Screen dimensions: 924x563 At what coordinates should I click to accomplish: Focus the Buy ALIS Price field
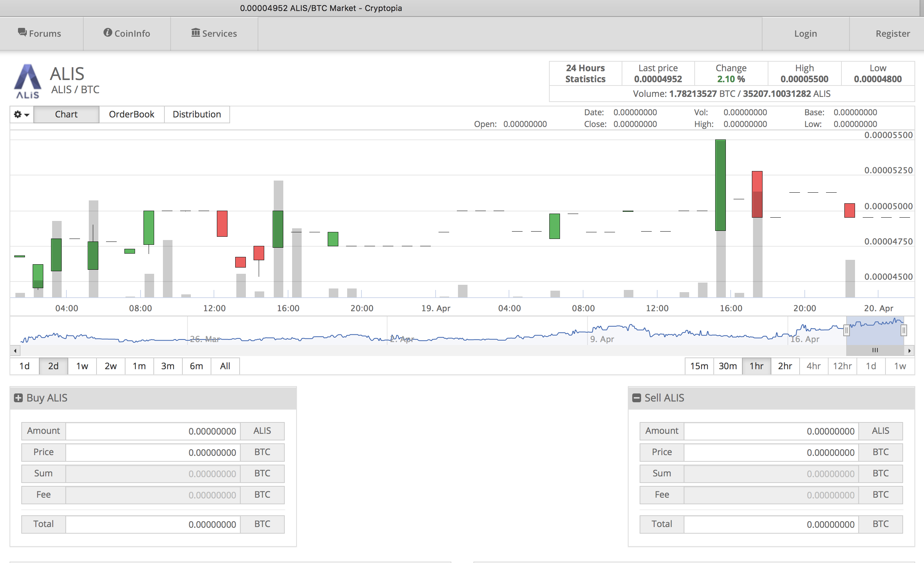pyautogui.click(x=153, y=453)
